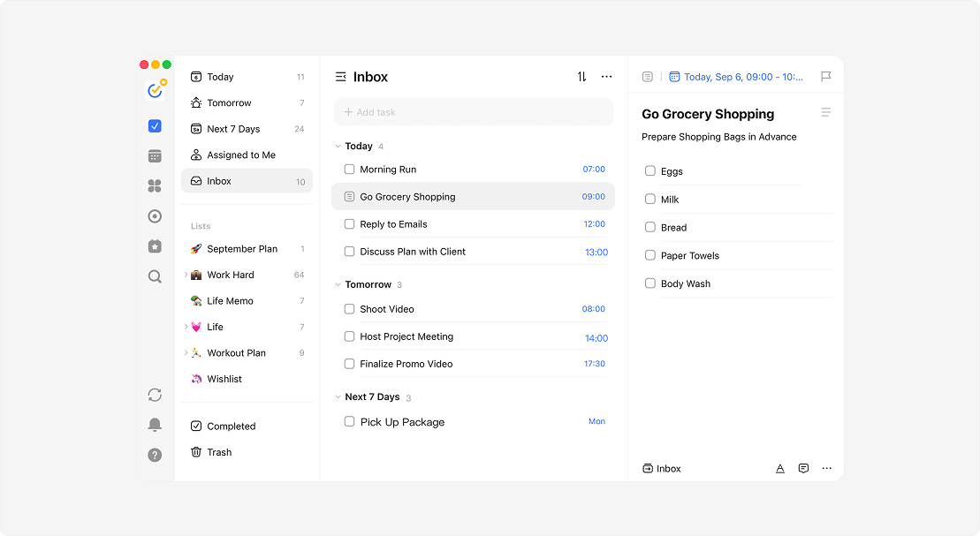The height and width of the screenshot is (536, 980).
Task: Click the due date Today, Sep 6 link
Action: pyautogui.click(x=743, y=77)
